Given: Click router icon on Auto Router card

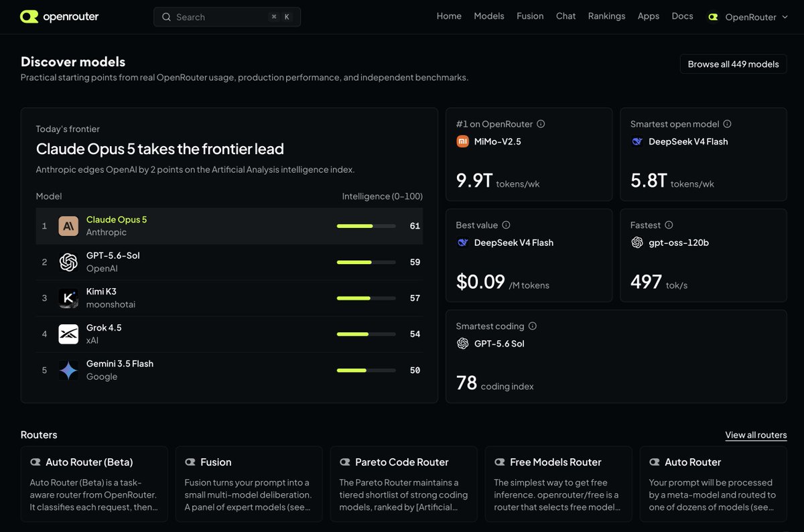Looking at the screenshot, I should click(655, 462).
